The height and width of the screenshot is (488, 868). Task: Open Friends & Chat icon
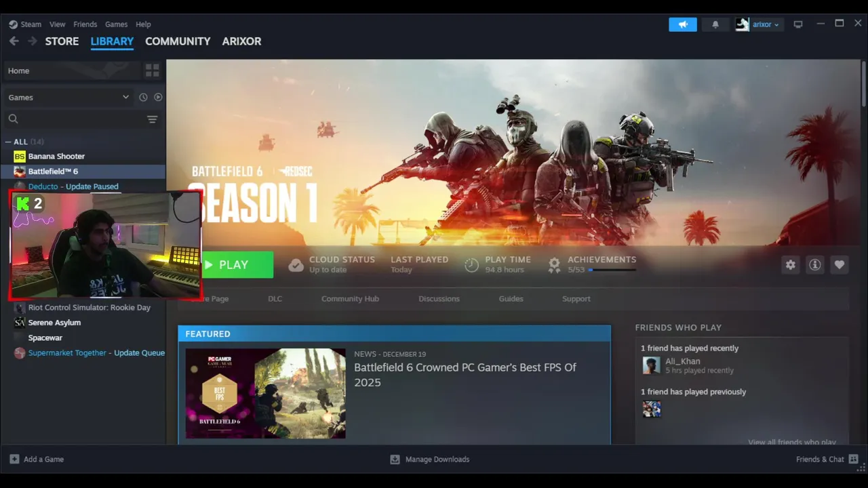(x=853, y=459)
